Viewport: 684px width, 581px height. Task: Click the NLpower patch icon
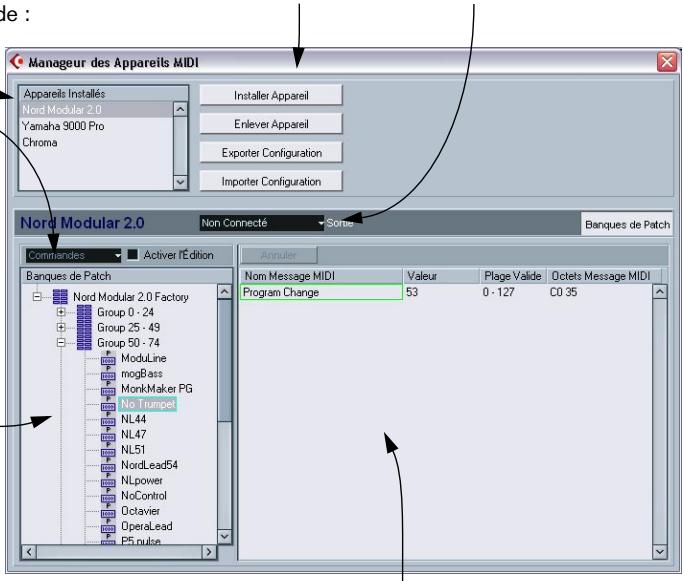pos(108,481)
